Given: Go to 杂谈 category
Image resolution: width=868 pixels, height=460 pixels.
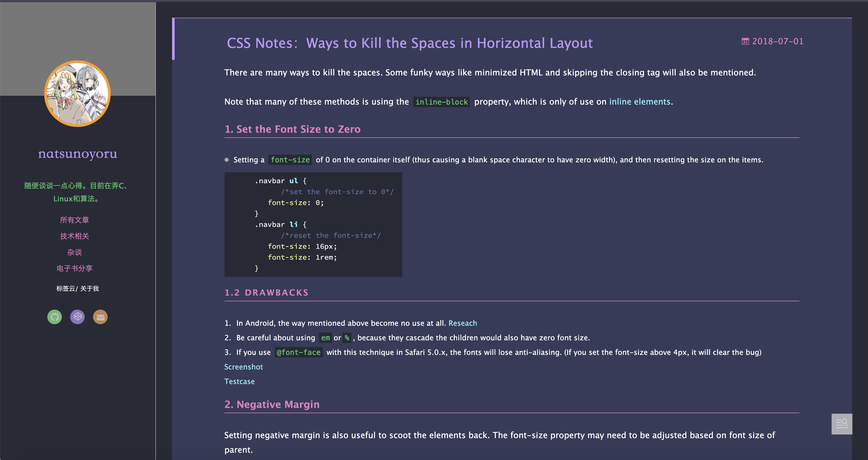Looking at the screenshot, I should pos(75,252).
